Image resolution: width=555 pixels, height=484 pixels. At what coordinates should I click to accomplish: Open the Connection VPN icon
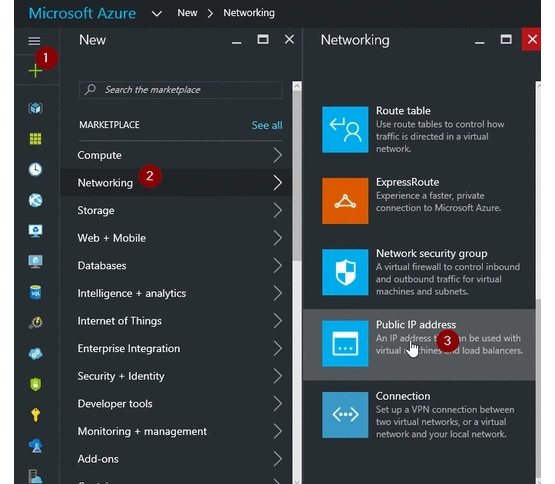(345, 415)
